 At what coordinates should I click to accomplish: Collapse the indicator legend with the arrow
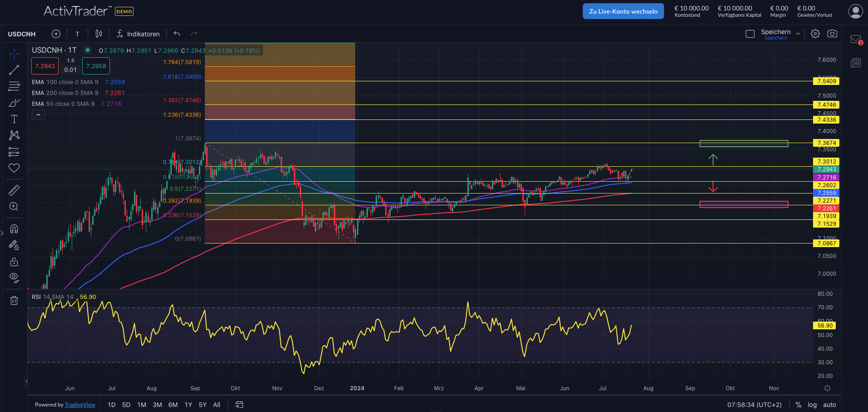pyautogui.click(x=38, y=114)
